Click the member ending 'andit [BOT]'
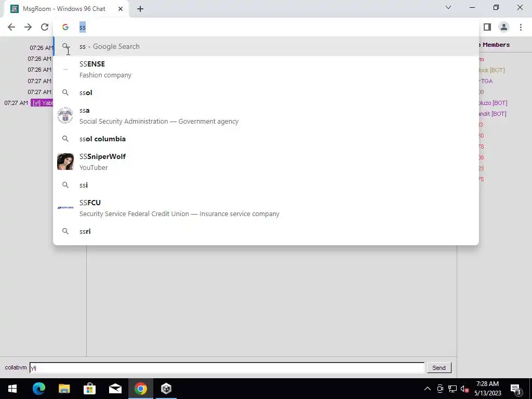Image resolution: width=532 pixels, height=399 pixels. click(493, 114)
